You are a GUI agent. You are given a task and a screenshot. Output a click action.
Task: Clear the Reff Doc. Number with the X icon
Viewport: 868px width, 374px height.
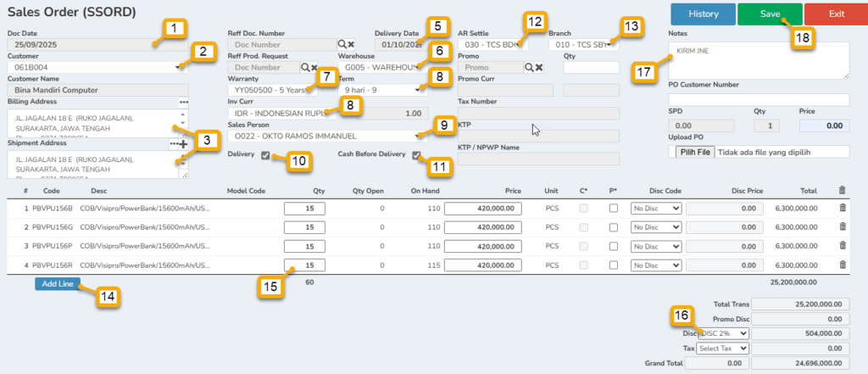[x=350, y=43]
